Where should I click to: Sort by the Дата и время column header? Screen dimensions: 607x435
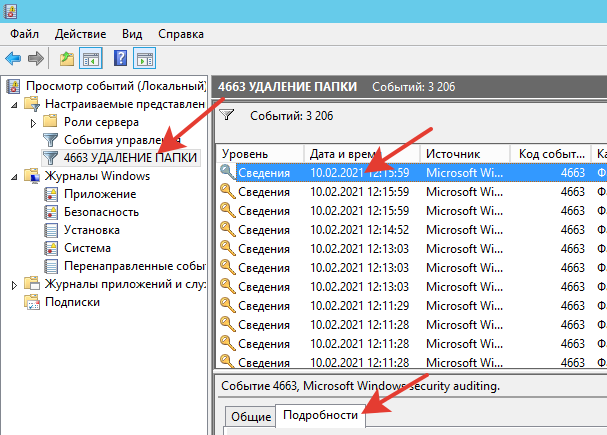point(362,154)
